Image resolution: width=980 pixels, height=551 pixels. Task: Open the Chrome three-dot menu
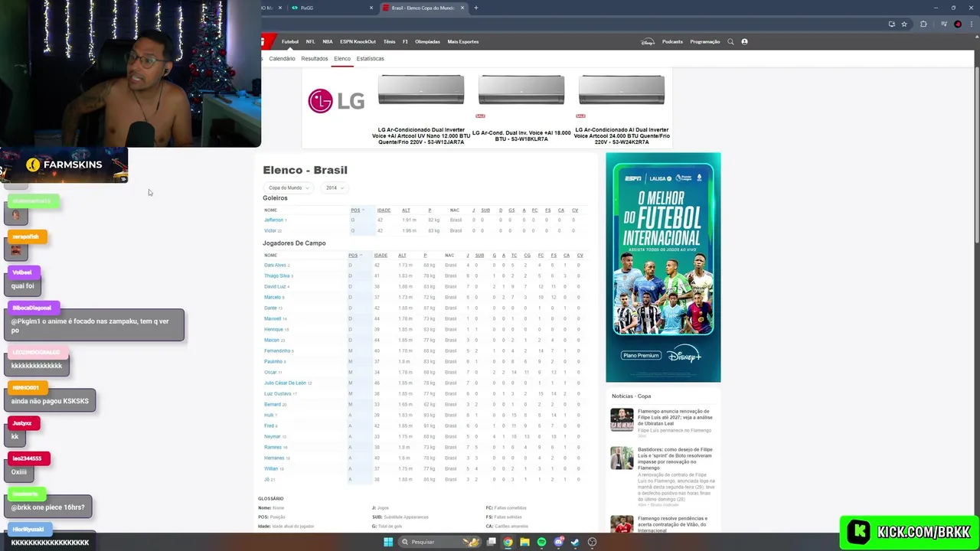click(970, 24)
